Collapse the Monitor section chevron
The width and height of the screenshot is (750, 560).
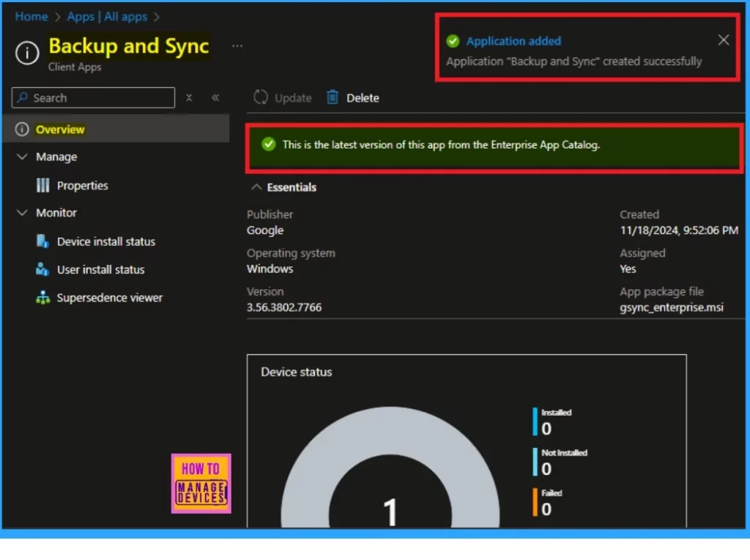click(x=22, y=212)
